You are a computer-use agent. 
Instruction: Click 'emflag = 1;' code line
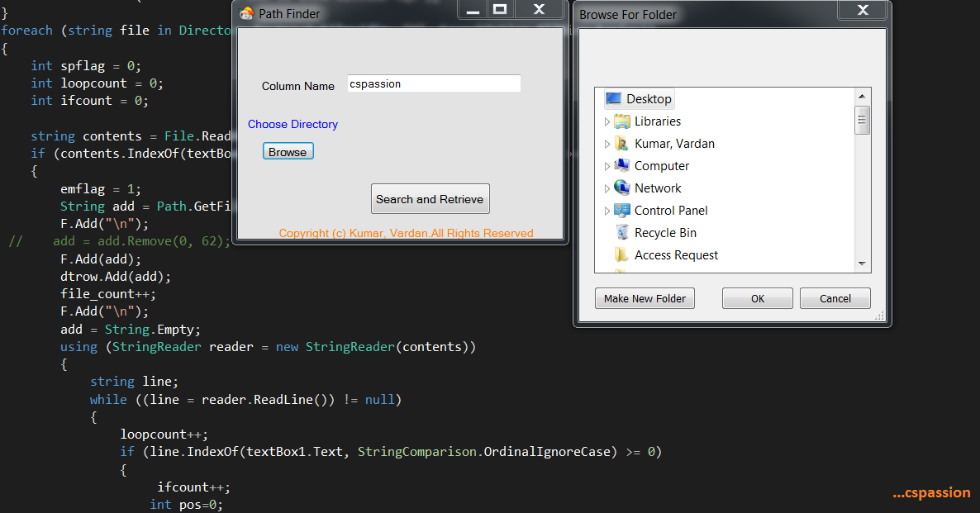(x=101, y=188)
